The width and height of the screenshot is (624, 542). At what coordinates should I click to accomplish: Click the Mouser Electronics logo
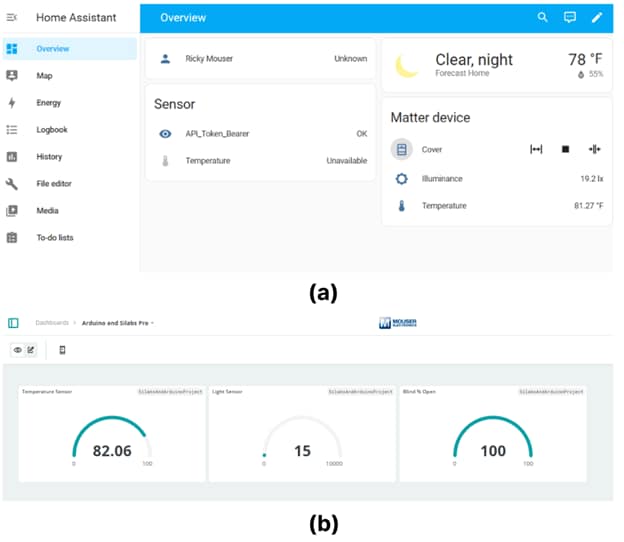tap(398, 323)
